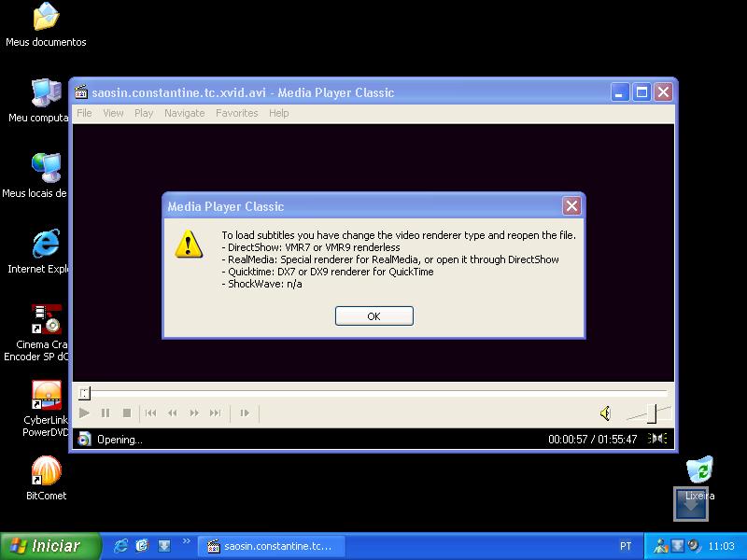Skip to the next item
The image size is (747, 560).
click(216, 413)
